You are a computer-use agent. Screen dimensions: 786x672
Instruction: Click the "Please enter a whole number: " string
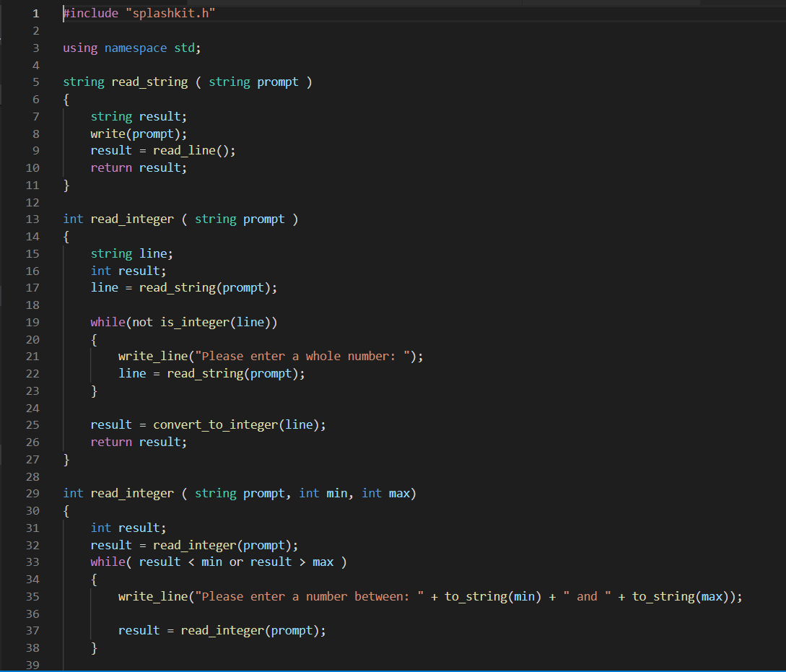[303, 357]
